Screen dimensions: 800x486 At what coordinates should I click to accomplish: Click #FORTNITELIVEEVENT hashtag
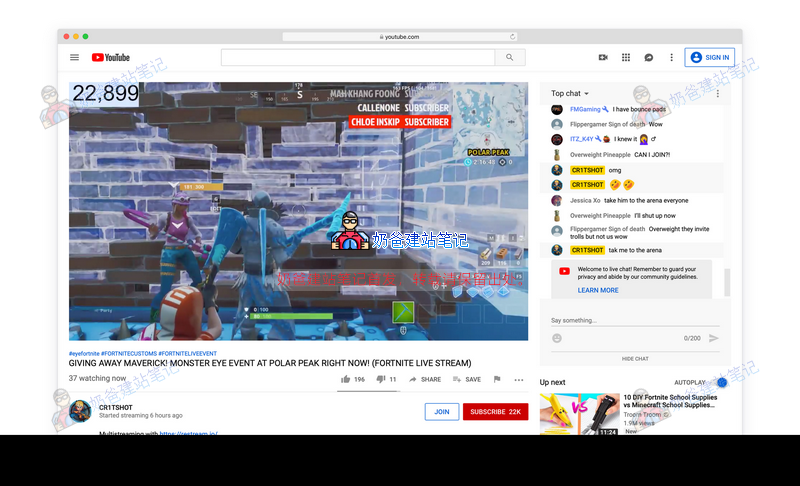pyautogui.click(x=188, y=353)
